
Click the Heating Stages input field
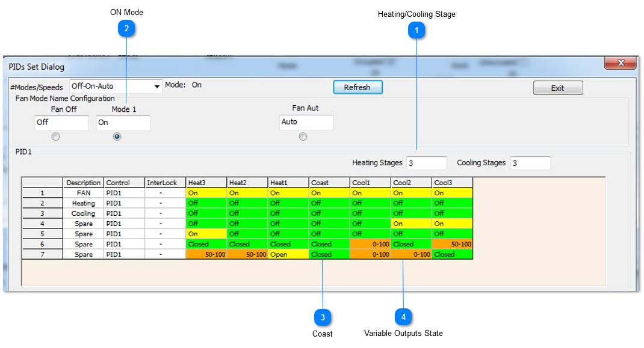click(427, 163)
